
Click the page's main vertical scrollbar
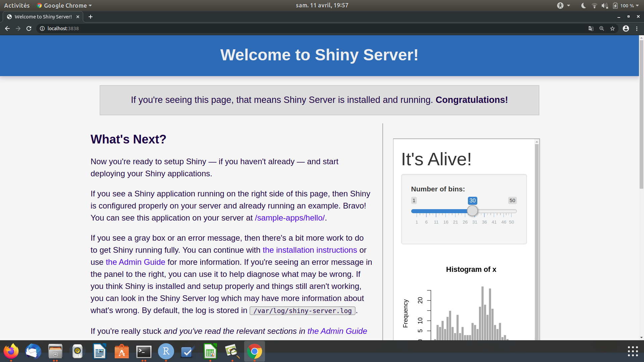point(641,114)
